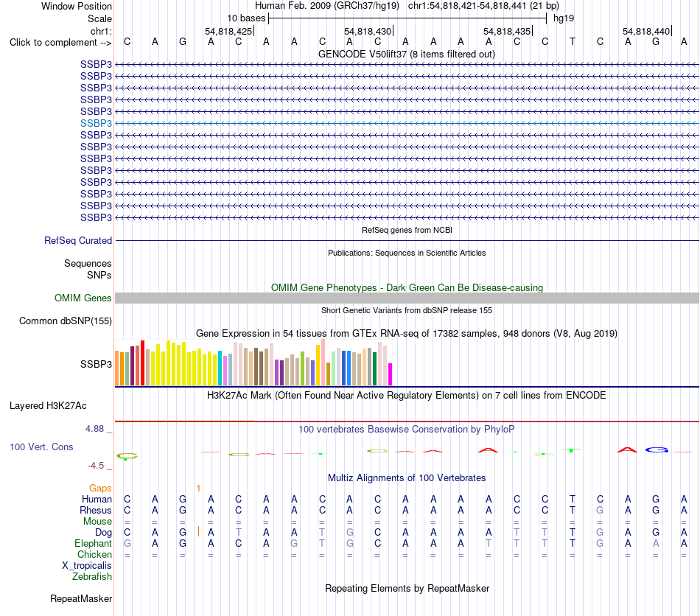The width and height of the screenshot is (700, 616).
Task: Select the Mouse alignment row label
Action: click(x=97, y=522)
